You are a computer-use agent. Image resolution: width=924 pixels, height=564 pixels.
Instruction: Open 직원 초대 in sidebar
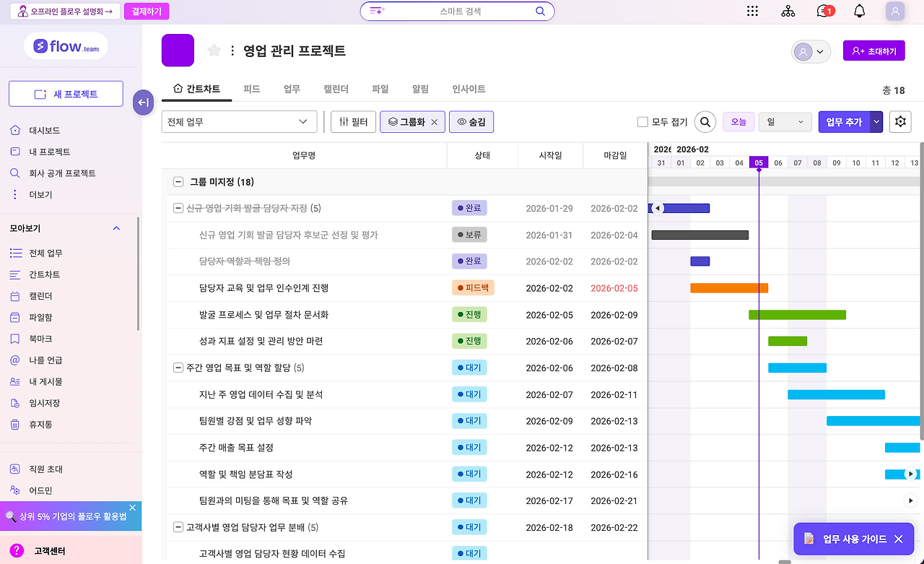(45, 469)
